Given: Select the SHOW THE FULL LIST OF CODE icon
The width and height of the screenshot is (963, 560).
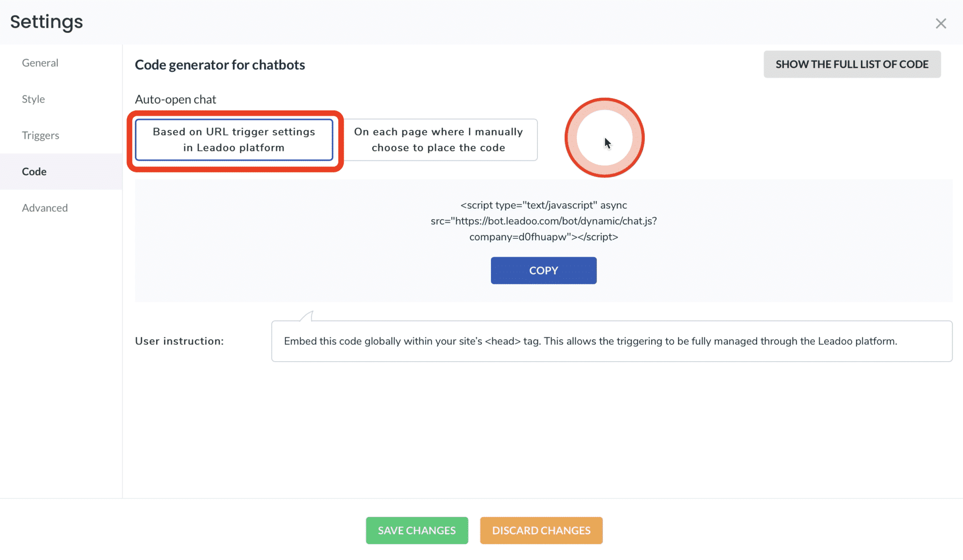Looking at the screenshot, I should (x=852, y=64).
